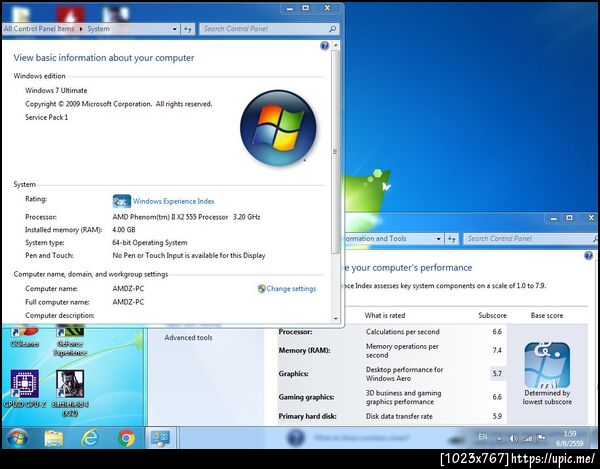Click Memory (RAM) subscore 7.4
This screenshot has width=600, height=469.
click(497, 350)
